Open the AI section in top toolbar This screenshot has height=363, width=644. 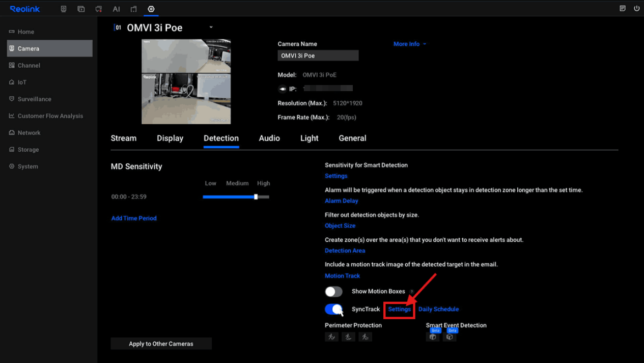pos(117,9)
